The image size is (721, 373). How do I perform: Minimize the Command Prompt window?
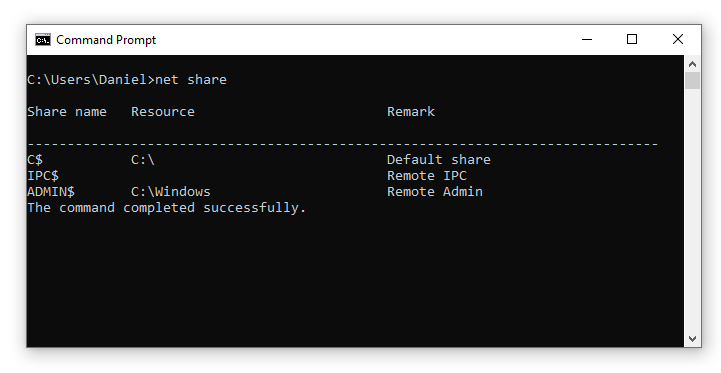[x=587, y=40]
